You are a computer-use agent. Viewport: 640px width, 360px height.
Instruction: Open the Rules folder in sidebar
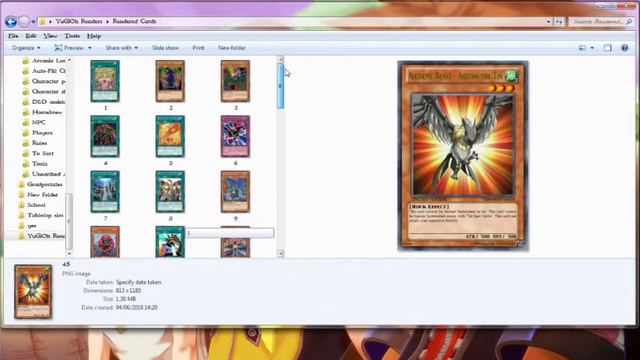coord(39,143)
